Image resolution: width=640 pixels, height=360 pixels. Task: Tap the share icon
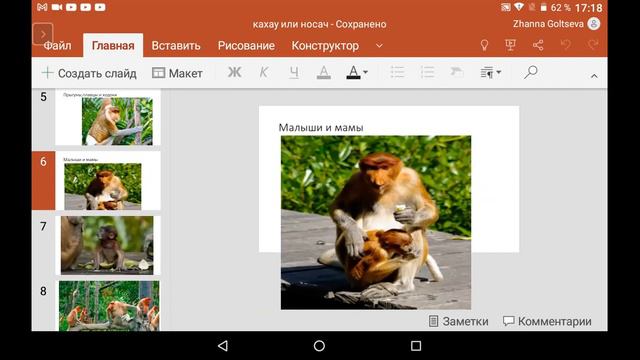(x=538, y=45)
